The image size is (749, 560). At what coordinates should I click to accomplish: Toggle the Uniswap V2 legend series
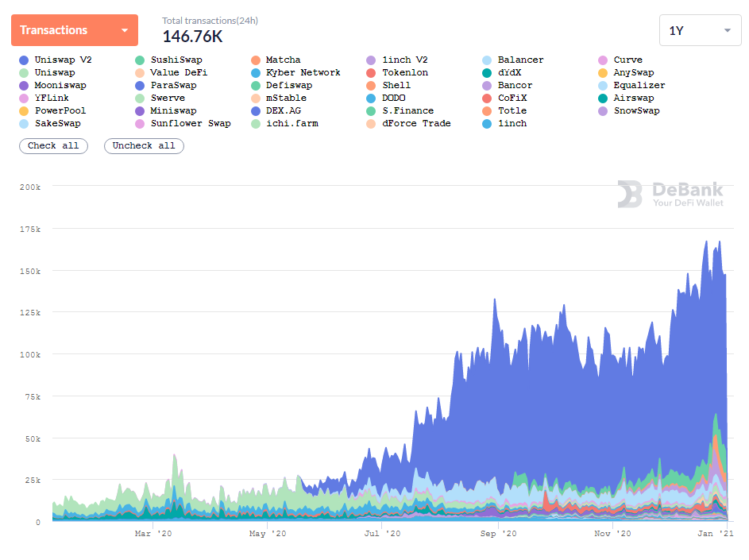point(56,60)
